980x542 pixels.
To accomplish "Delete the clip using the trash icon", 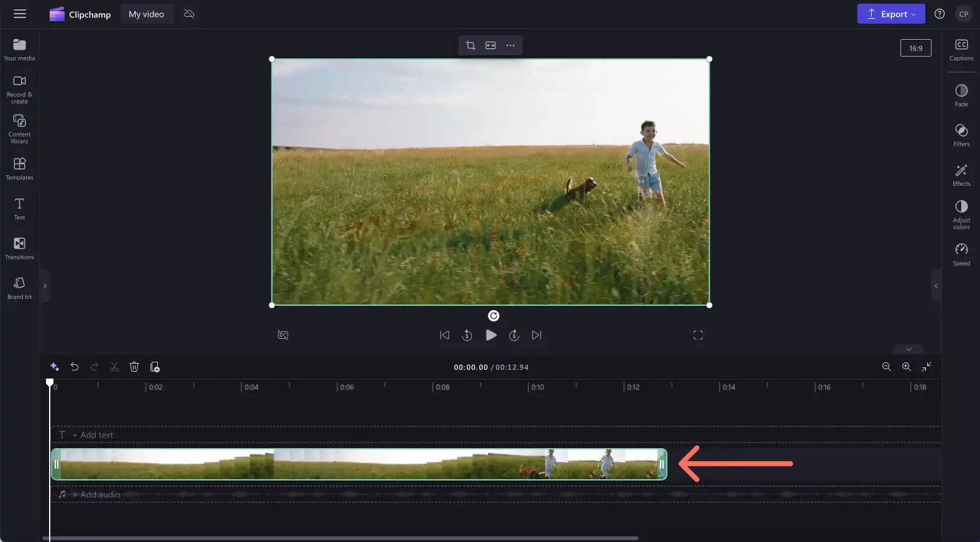I will [x=134, y=367].
